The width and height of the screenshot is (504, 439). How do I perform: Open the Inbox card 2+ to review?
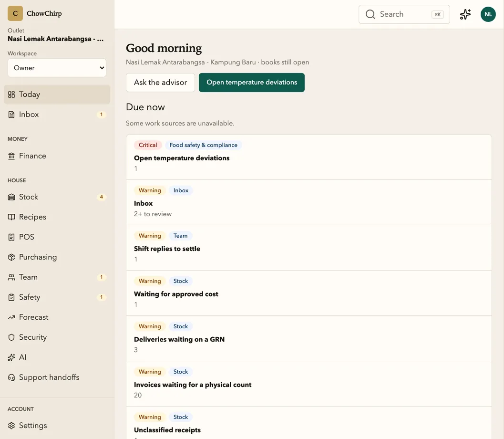point(309,202)
